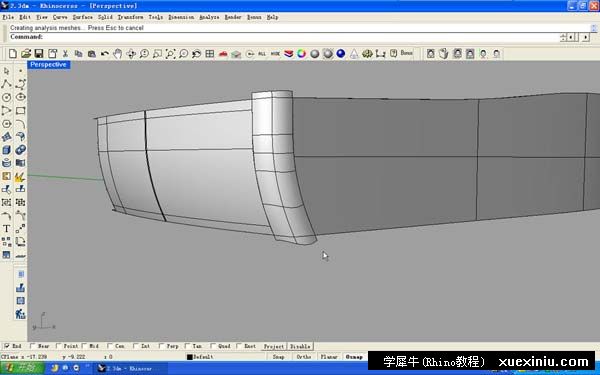This screenshot has width=600, height=375.
Task: Click the Disable osnap button
Action: [300, 346]
